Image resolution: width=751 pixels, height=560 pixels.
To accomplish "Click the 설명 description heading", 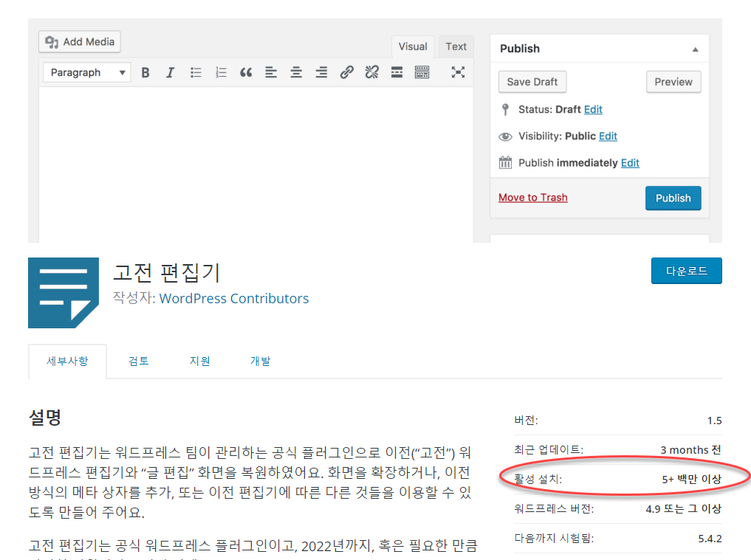I will (x=45, y=418).
